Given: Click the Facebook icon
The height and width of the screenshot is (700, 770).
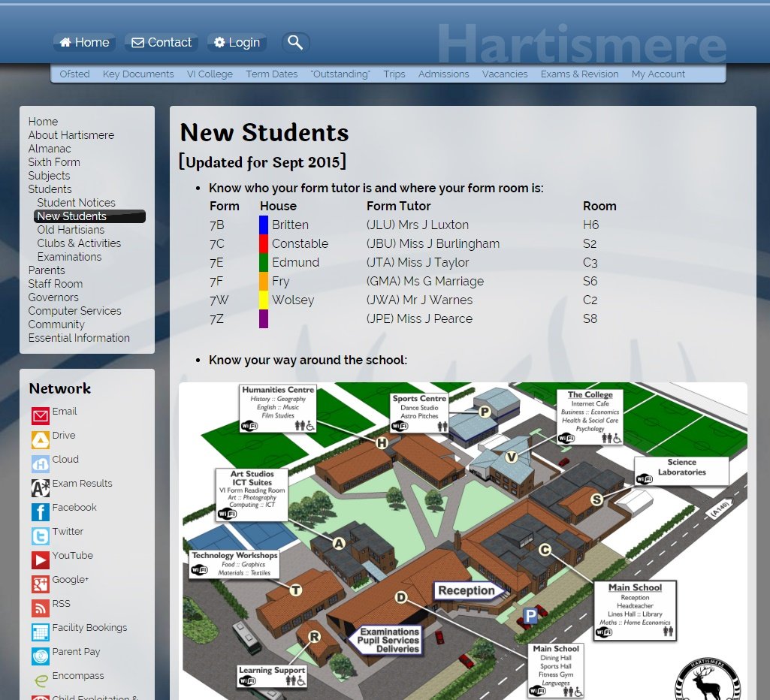Looking at the screenshot, I should (x=41, y=511).
